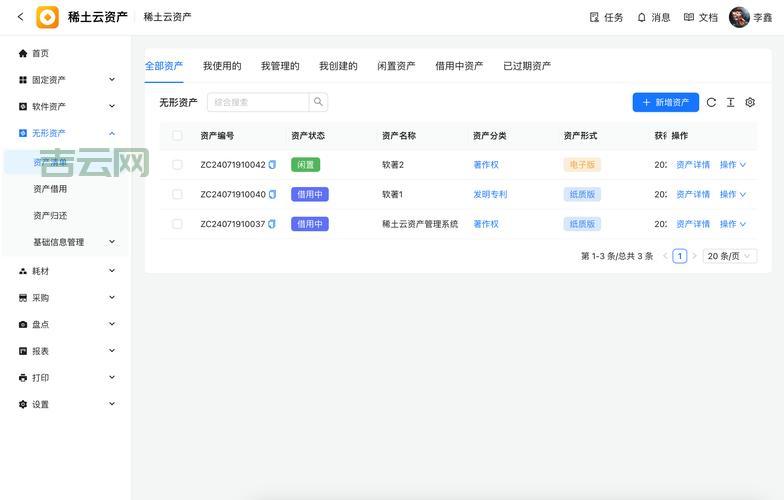Click page number 1 in pagination
The image size is (784, 500).
(x=680, y=256)
